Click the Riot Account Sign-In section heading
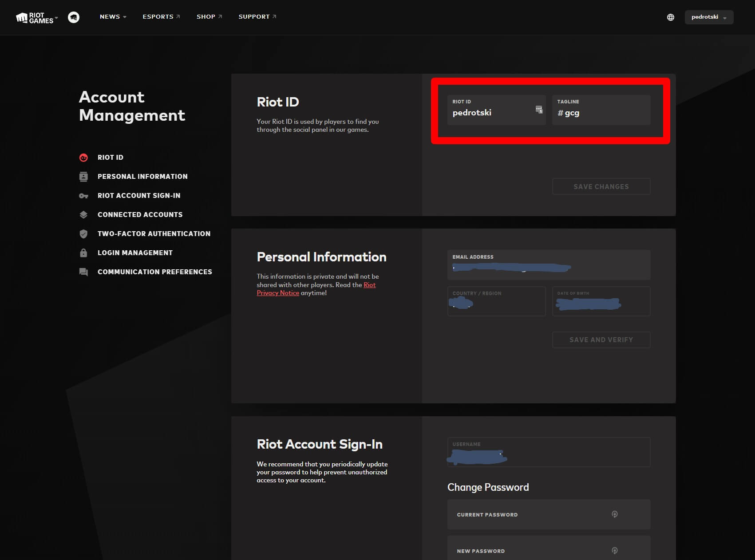 (x=320, y=444)
